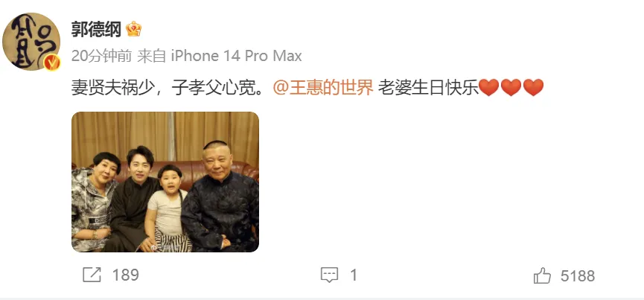Click the 20分钟前 timestamp
This screenshot has height=300, width=644.
click(x=101, y=56)
